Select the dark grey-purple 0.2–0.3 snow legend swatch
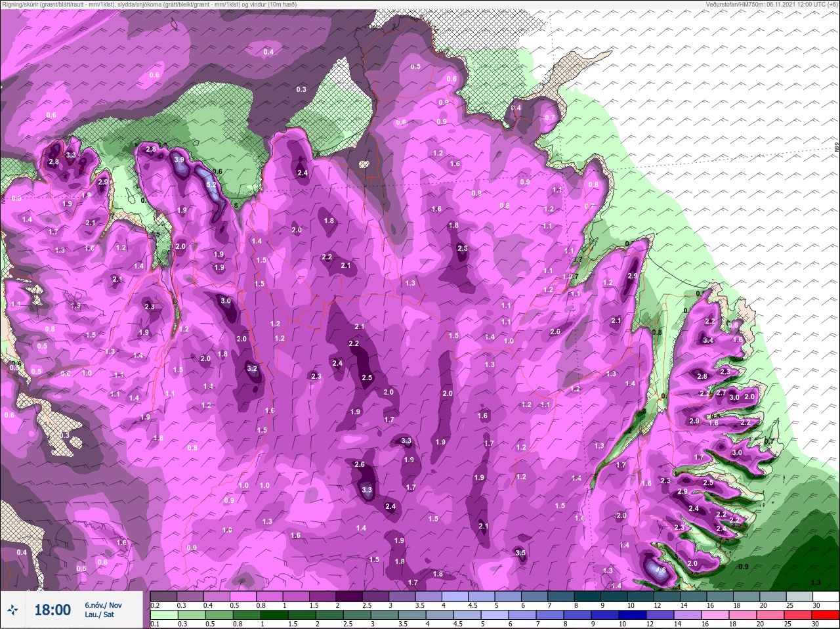The image size is (840, 629). (x=164, y=596)
